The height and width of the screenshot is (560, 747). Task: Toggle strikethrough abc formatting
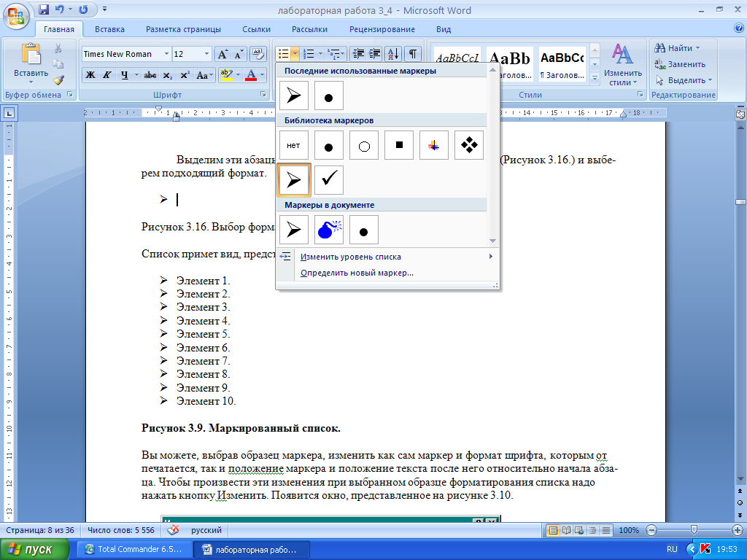point(150,75)
